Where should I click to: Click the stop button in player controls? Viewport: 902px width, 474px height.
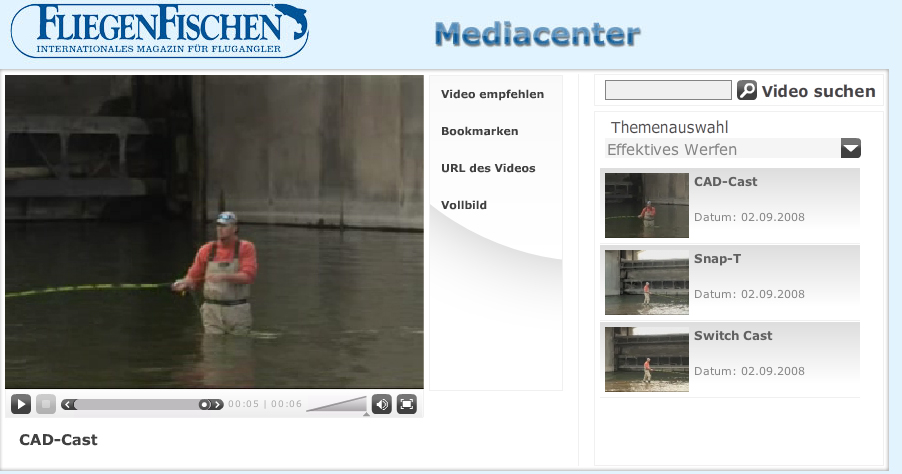pos(46,404)
